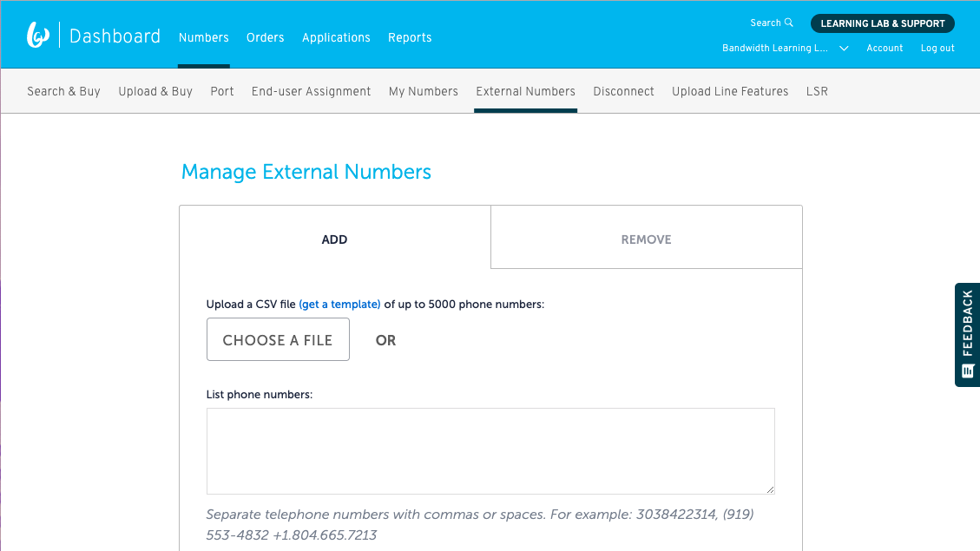Image resolution: width=980 pixels, height=551 pixels.
Task: Click the Search link in header
Action: coord(766,23)
